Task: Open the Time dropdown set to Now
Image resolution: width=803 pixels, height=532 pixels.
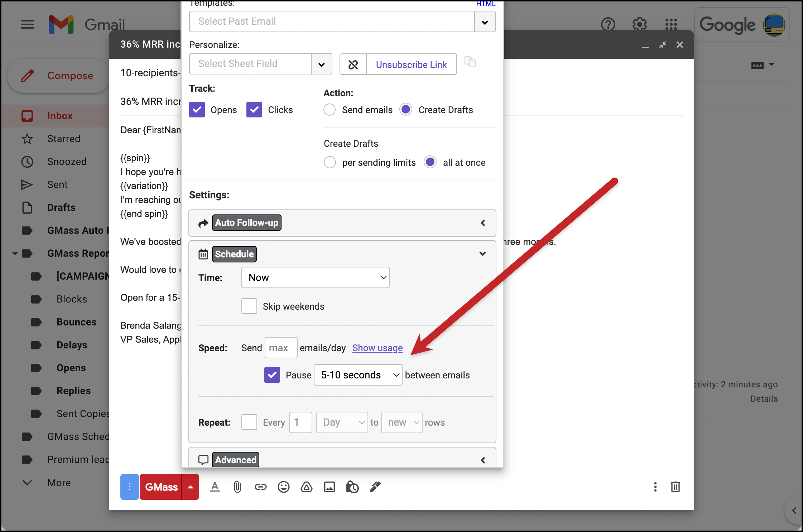Action: point(316,277)
